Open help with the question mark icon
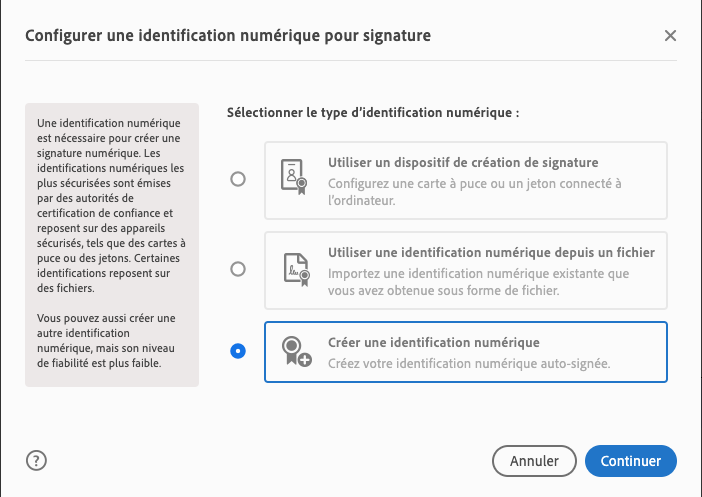This screenshot has height=497, width=702. [37, 461]
